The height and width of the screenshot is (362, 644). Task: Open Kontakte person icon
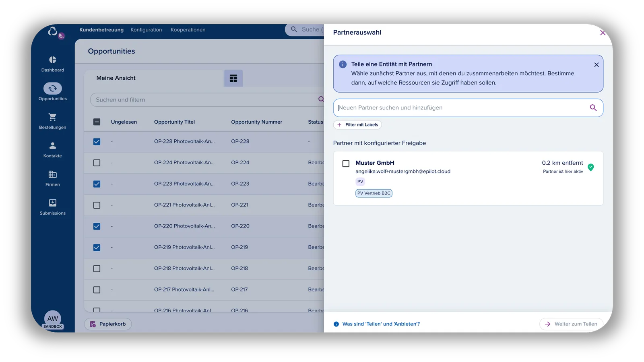53,146
